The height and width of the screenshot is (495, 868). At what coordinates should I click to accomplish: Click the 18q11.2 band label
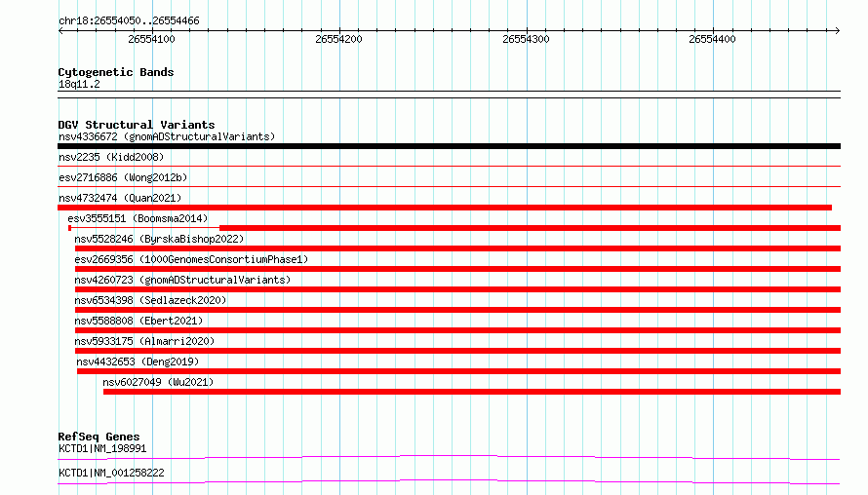click(79, 84)
